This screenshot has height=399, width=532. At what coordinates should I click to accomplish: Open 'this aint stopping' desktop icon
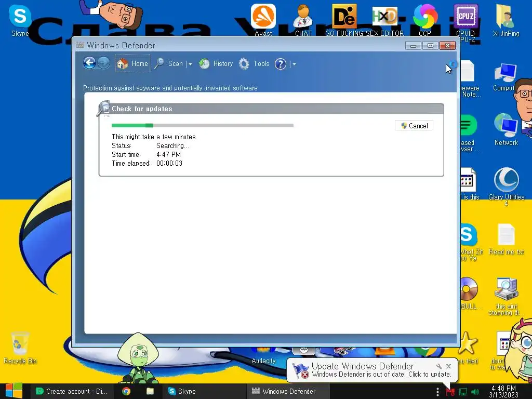tap(506, 296)
